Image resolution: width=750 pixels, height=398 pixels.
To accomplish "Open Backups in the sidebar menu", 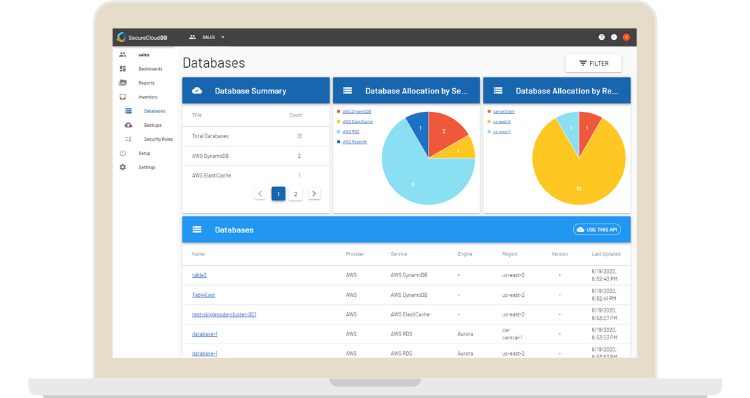I will pyautogui.click(x=153, y=125).
